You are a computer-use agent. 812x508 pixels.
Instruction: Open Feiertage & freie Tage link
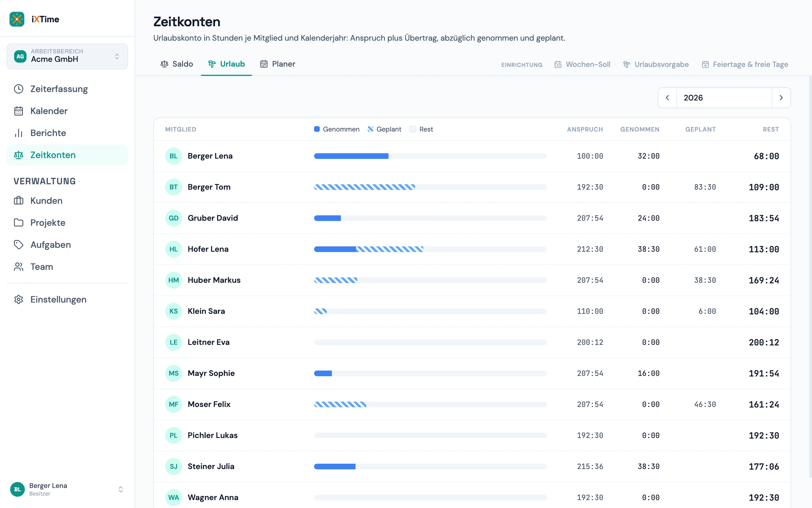[x=745, y=65]
